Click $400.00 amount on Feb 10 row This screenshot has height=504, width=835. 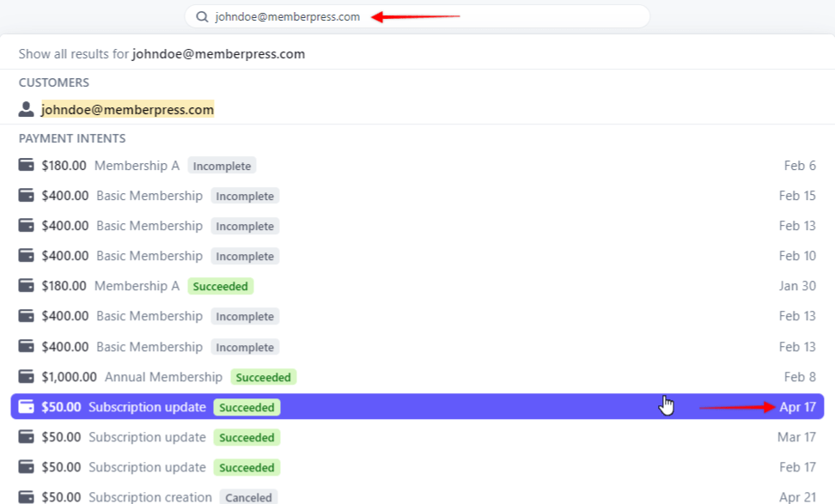click(x=65, y=256)
